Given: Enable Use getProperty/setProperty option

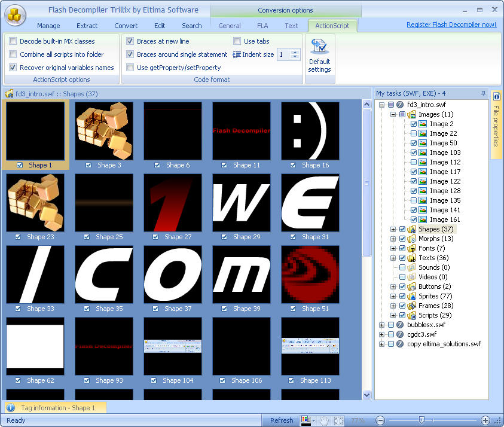Looking at the screenshot, I should click(130, 68).
